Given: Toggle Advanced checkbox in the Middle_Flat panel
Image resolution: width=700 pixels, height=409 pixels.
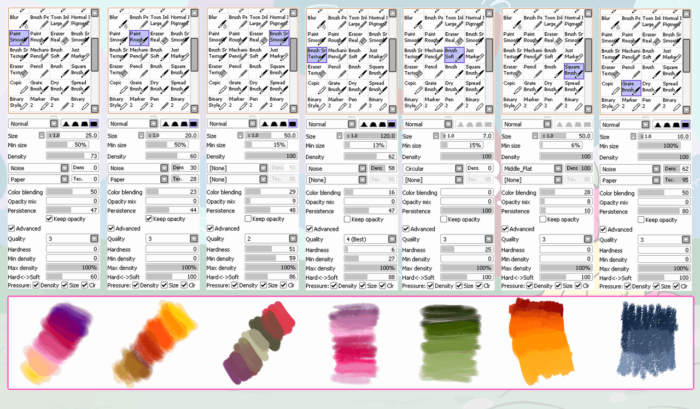Looking at the screenshot, I should pos(505,229).
